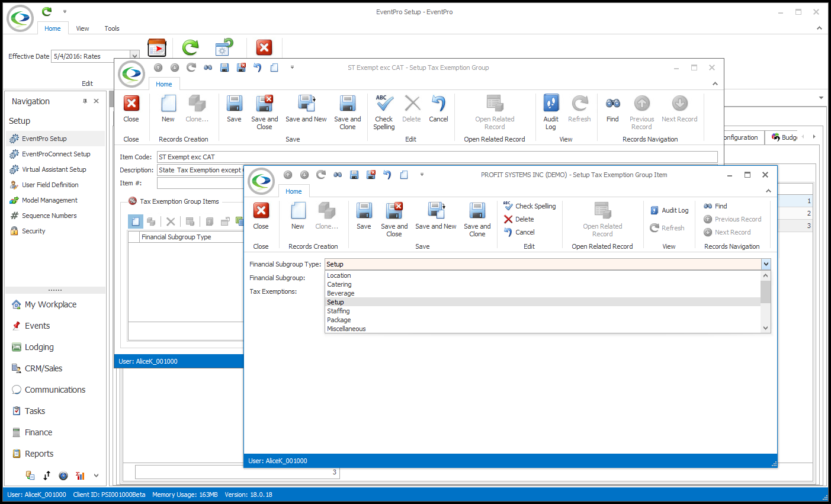This screenshot has width=831, height=504.
Task: Click New in Tax Exemption Group ribbon
Action: click(x=168, y=109)
